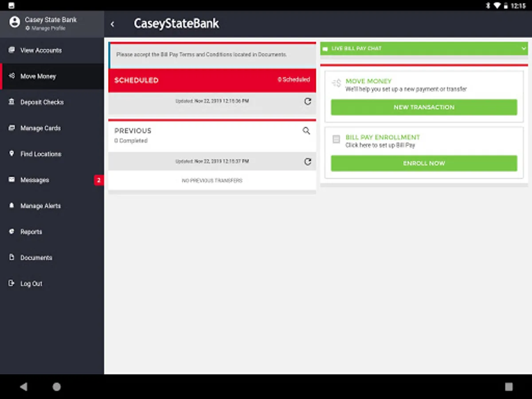This screenshot has width=532, height=399.
Task: Click the Documents file icon
Action: pyautogui.click(x=12, y=258)
